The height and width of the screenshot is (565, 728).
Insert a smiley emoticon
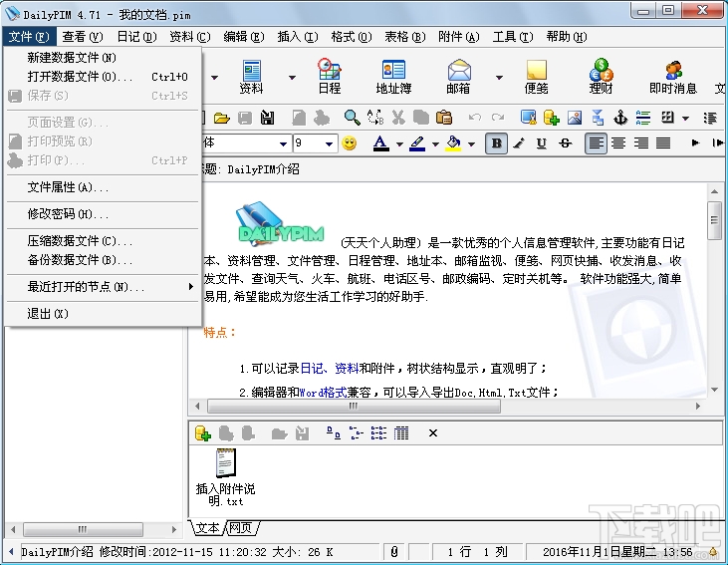pos(350,143)
